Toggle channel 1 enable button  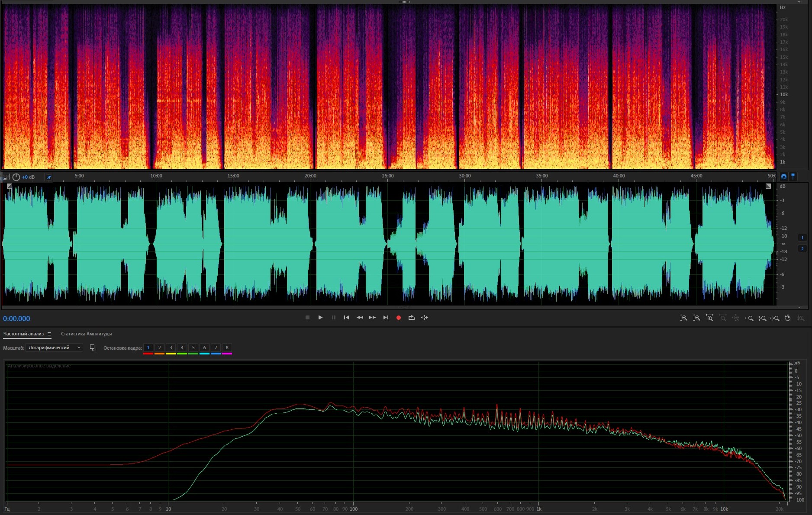click(802, 238)
